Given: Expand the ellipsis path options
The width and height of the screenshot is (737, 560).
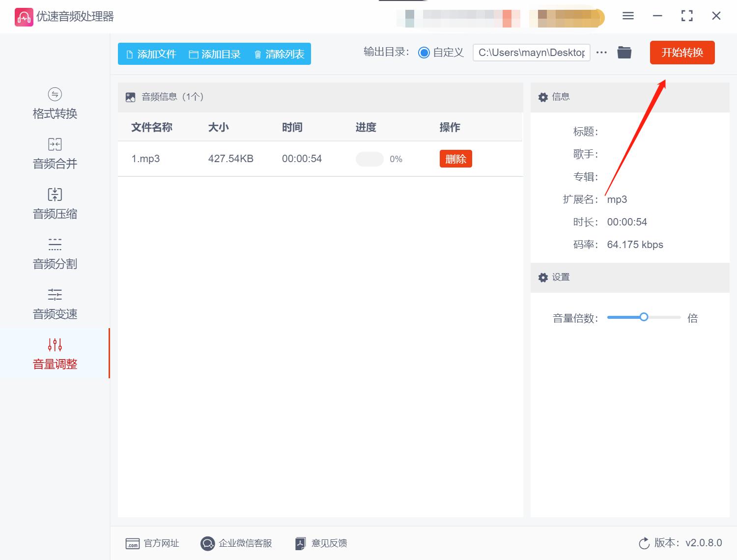Looking at the screenshot, I should tap(601, 52).
